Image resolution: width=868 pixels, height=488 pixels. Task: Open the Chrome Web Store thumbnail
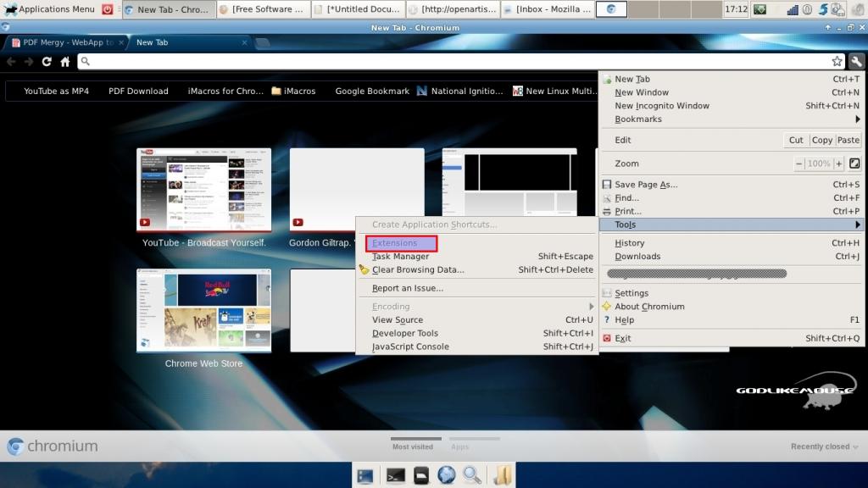203,310
